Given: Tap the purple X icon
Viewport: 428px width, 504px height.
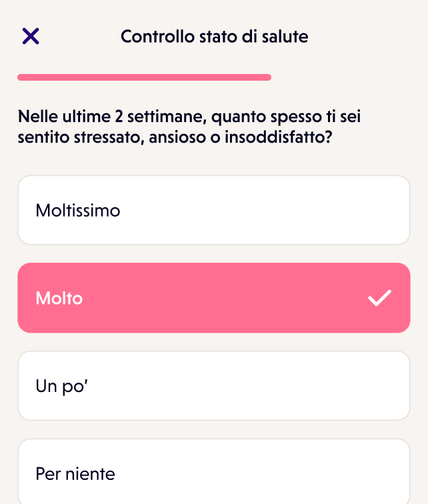Looking at the screenshot, I should coord(31,37).
